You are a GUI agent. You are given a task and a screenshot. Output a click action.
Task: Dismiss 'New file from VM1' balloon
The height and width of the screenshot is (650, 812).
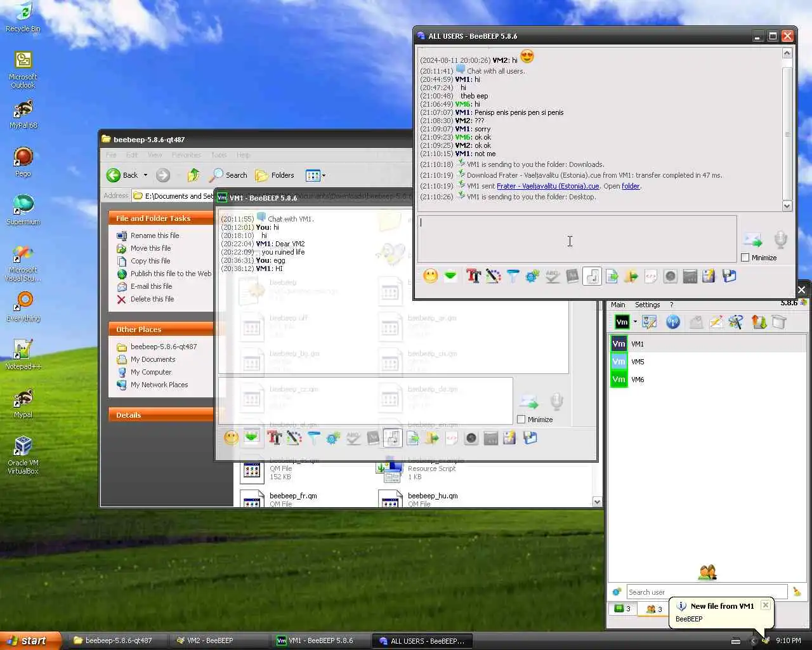tap(766, 605)
